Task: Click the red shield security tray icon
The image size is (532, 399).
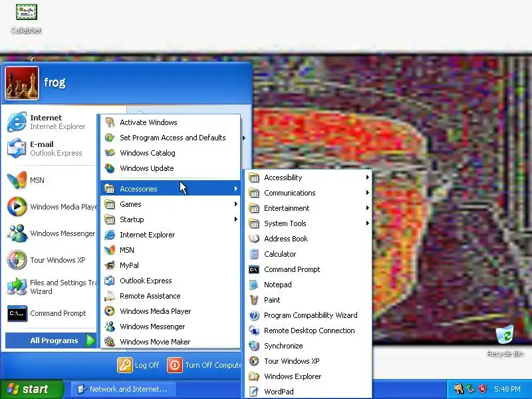Action: coord(483,389)
